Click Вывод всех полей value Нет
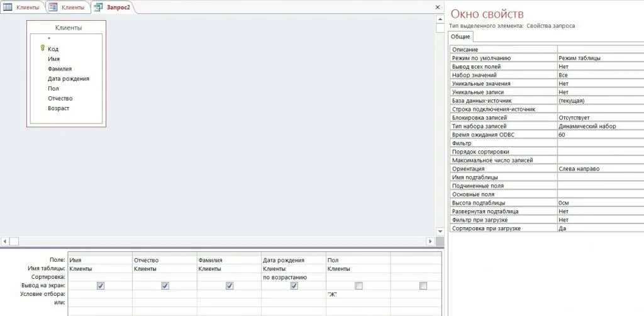Viewport: 644px width, 316px height. 601,67
